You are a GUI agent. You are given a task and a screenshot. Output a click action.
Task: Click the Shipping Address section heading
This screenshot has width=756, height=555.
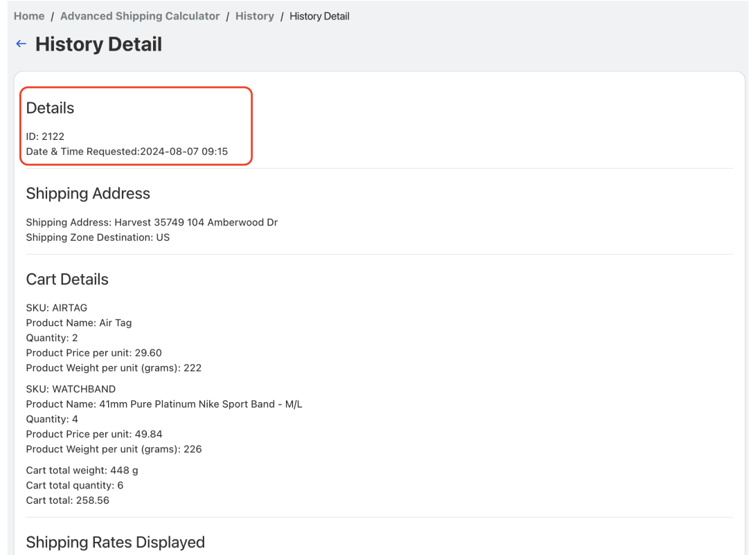(88, 193)
